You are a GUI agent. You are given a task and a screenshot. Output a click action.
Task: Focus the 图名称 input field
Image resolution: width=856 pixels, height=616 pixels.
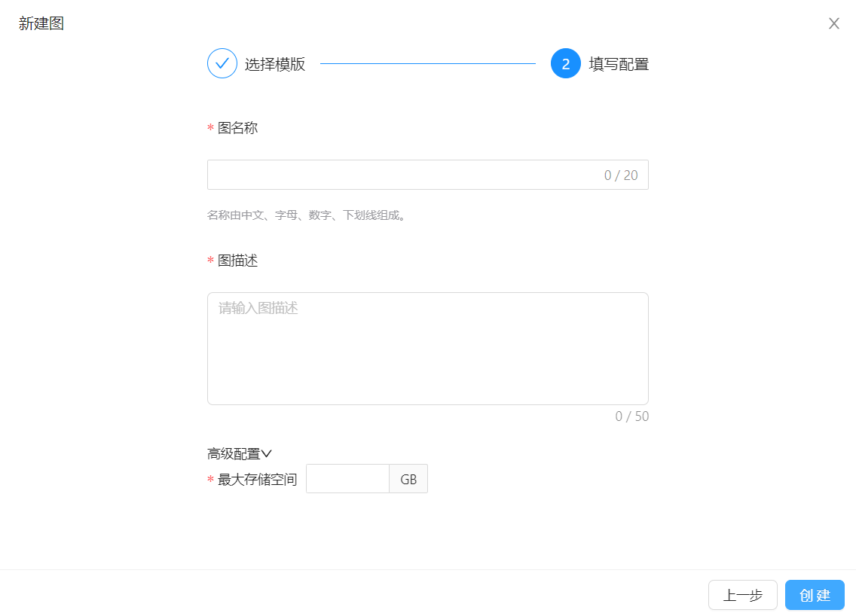427,175
